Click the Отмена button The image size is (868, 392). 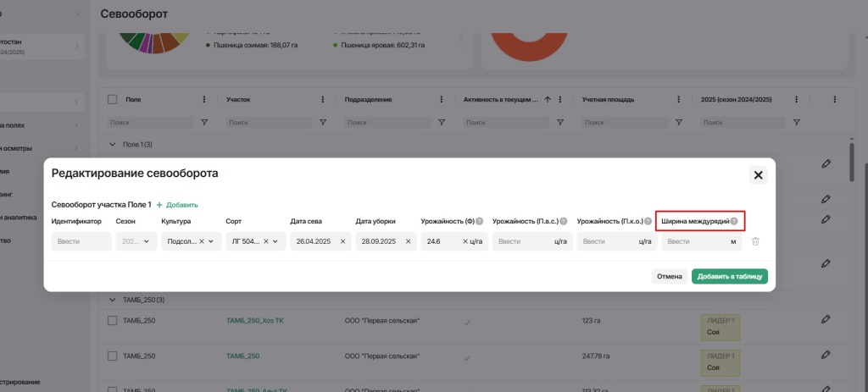(x=670, y=277)
